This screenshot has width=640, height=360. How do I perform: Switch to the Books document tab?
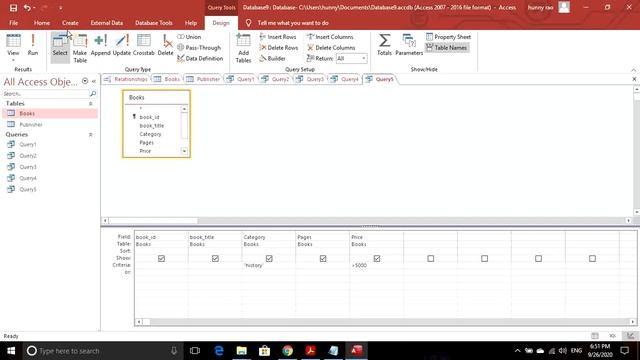167,79
